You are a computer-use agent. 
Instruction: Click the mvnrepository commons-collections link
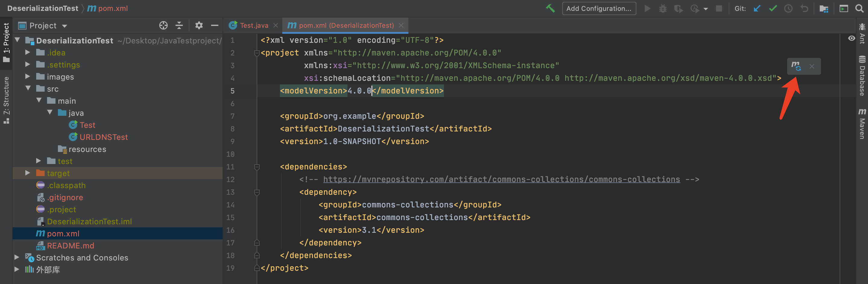(501, 179)
